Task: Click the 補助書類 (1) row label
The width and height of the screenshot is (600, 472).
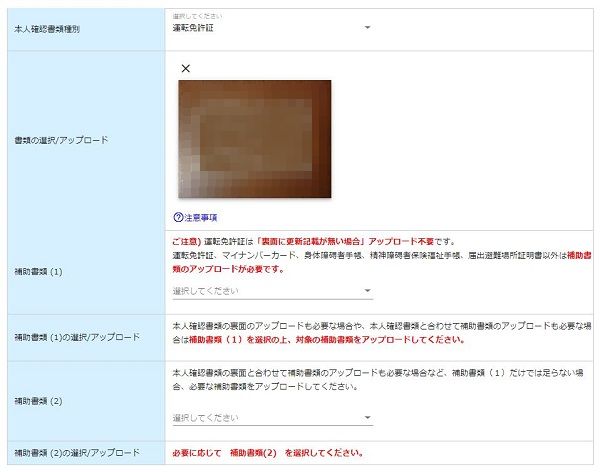Action: (38, 272)
